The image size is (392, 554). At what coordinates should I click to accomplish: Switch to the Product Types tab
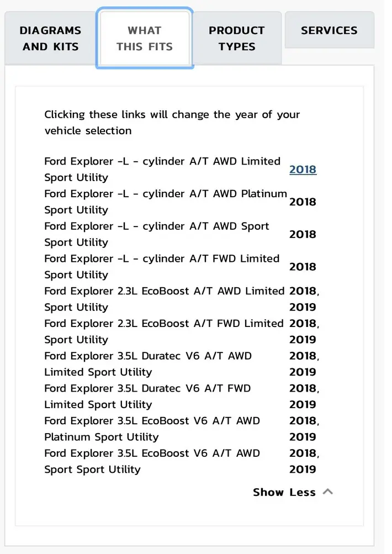(x=236, y=38)
